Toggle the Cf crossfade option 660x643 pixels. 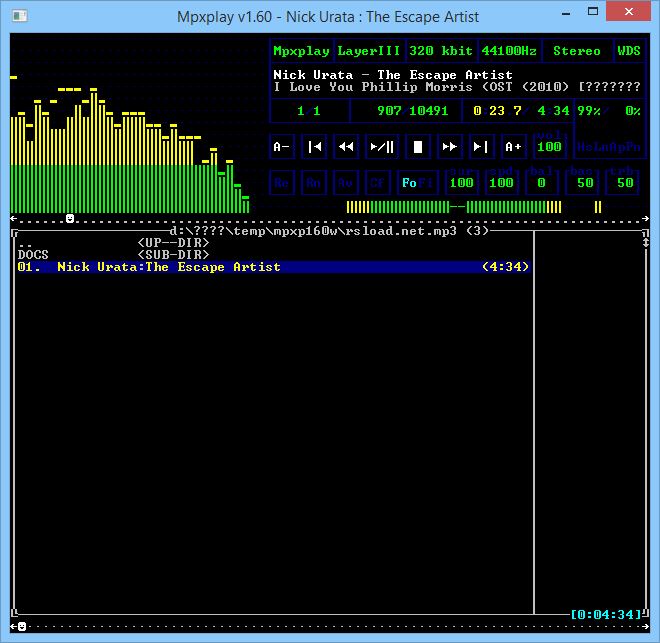click(x=378, y=183)
